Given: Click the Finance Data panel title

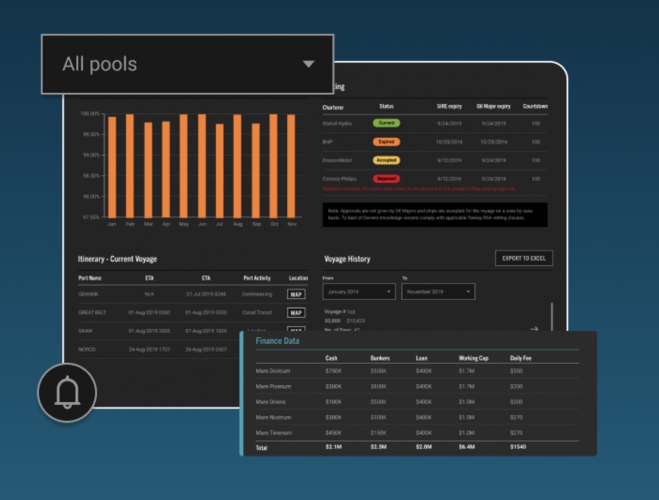Looking at the screenshot, I should click(x=277, y=341).
